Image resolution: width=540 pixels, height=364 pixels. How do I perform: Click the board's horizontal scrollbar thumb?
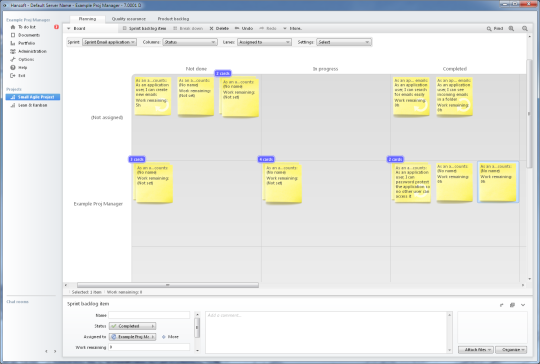(x=168, y=285)
